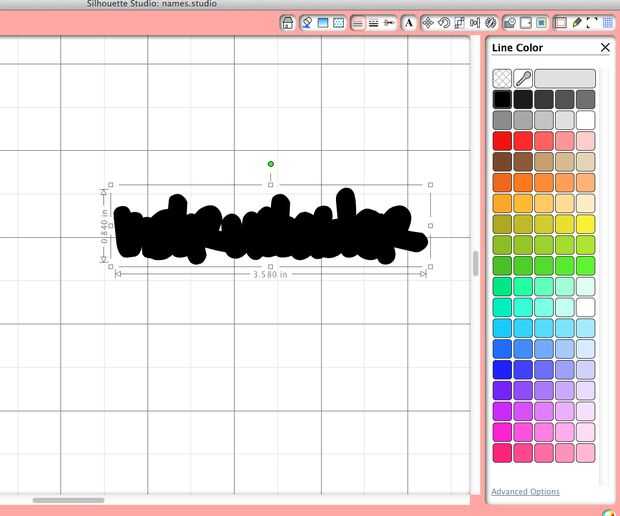Toggle the Grid settings icon
620x516 pixels.
608,23
